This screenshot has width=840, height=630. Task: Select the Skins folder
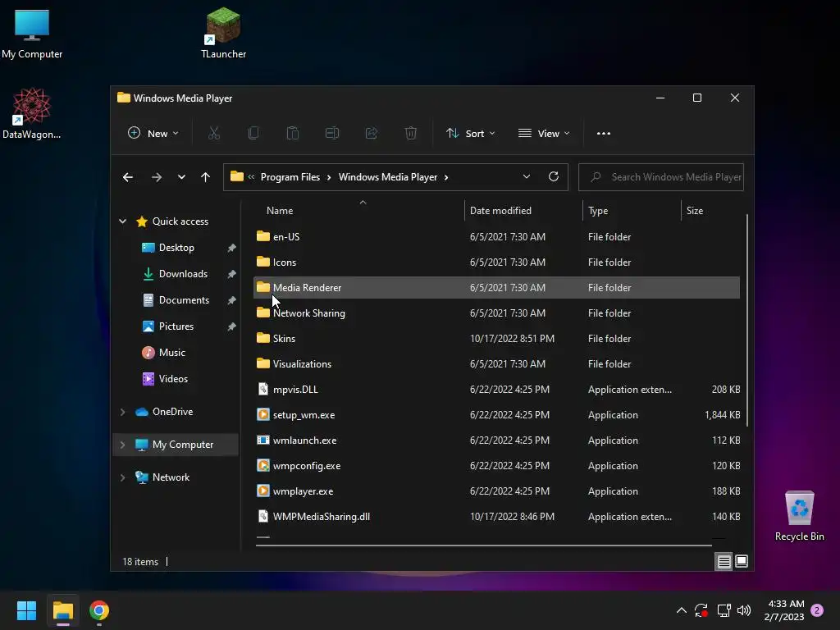pos(496,339)
